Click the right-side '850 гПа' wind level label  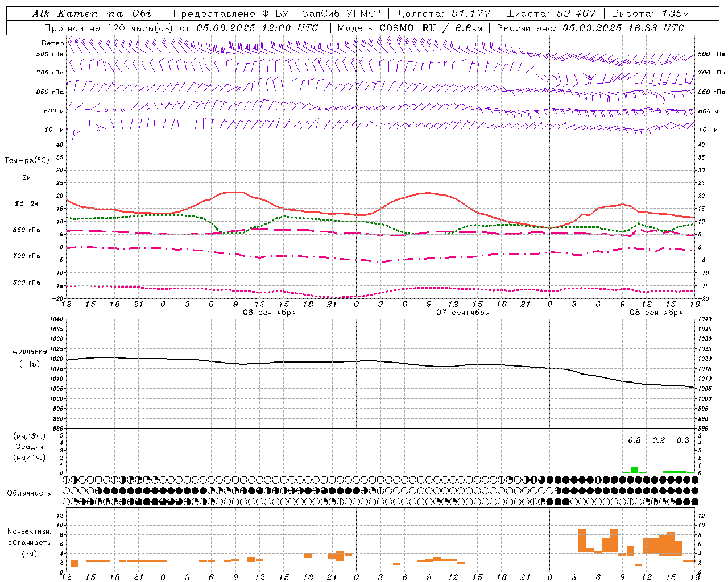click(x=712, y=92)
